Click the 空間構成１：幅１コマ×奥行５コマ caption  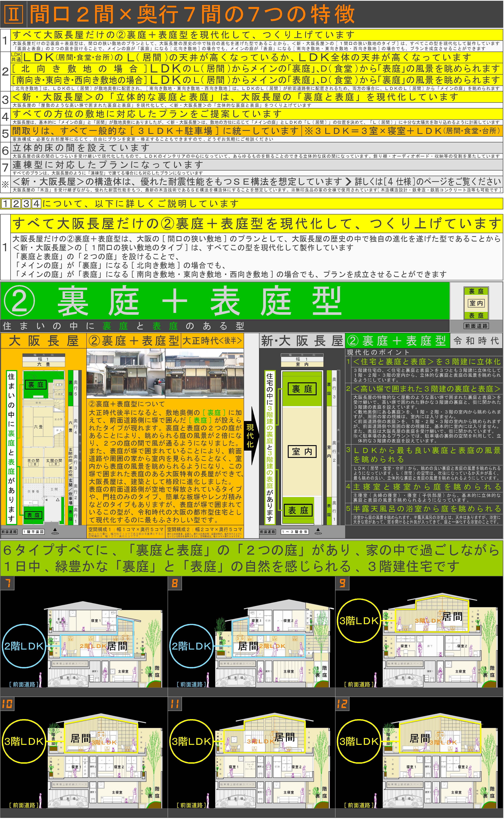126,529
